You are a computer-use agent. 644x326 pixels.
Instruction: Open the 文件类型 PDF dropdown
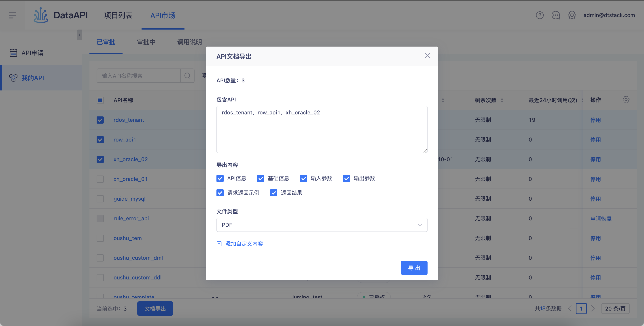click(x=322, y=225)
